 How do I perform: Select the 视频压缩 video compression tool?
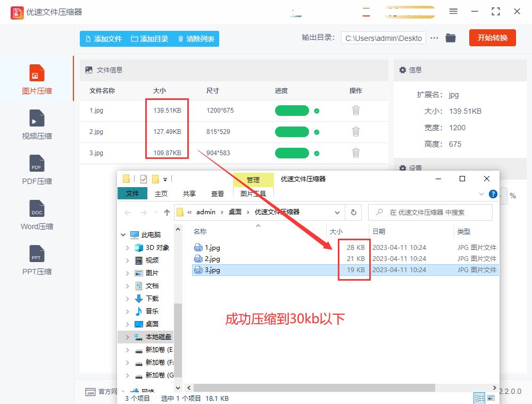pyautogui.click(x=37, y=123)
